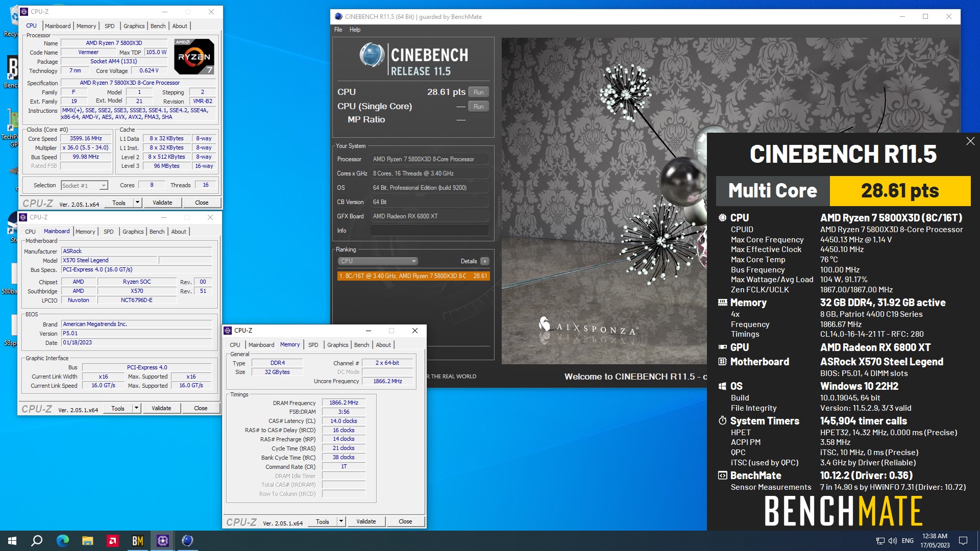This screenshot has height=551, width=980.
Task: Switch to the Cinebench taskbar icon
Action: (x=187, y=541)
